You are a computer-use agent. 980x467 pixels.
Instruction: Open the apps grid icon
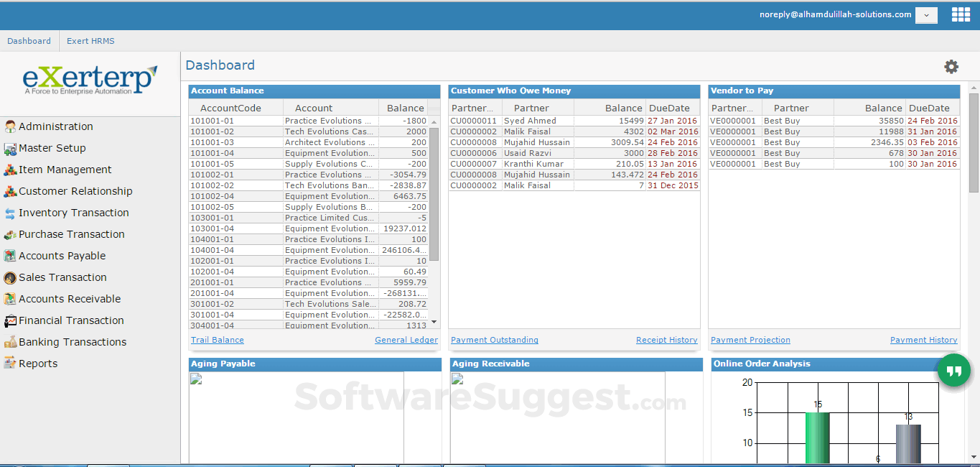click(x=961, y=14)
